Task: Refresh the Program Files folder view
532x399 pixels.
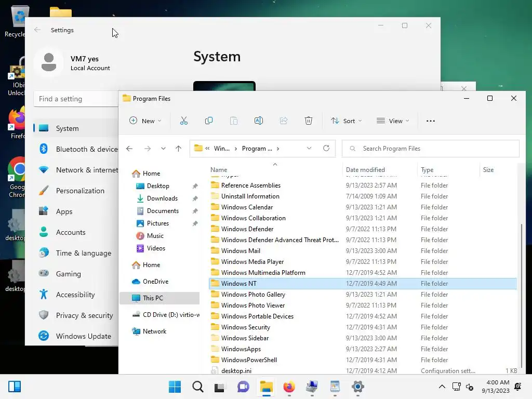Action: (x=326, y=148)
